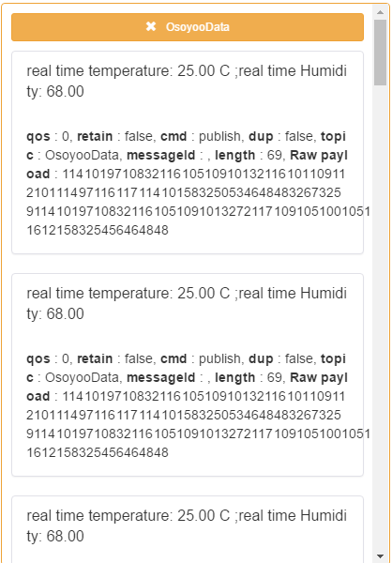Screen dimensions: 392x563
Task: Click 'Raw payl' label in first message
Action: (319, 156)
